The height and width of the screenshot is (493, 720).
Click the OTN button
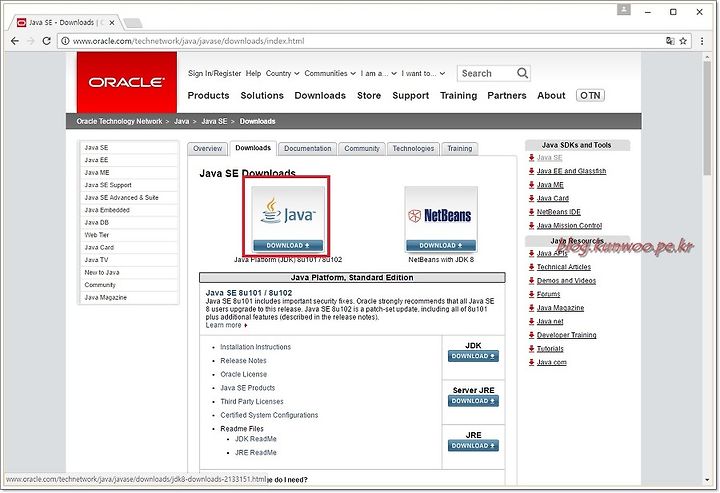click(590, 95)
